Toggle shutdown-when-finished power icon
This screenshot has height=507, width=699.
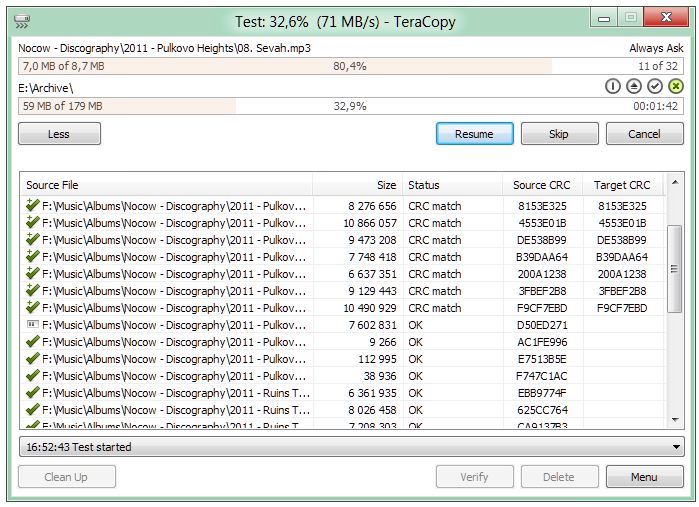point(613,86)
